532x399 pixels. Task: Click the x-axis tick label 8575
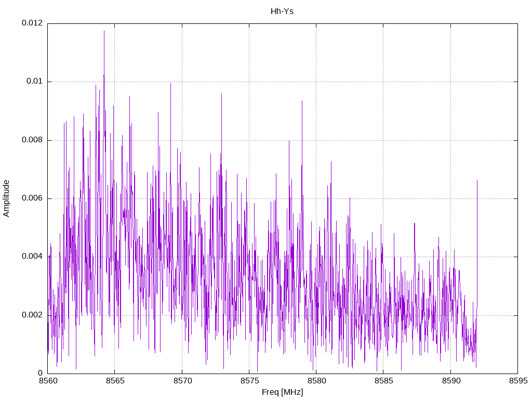coord(250,381)
